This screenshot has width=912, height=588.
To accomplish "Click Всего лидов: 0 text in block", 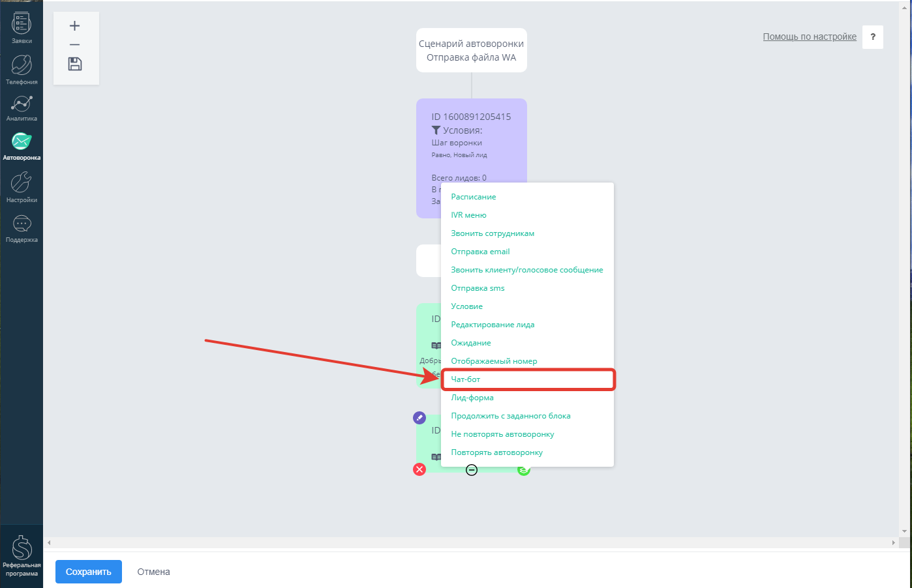I will click(459, 177).
